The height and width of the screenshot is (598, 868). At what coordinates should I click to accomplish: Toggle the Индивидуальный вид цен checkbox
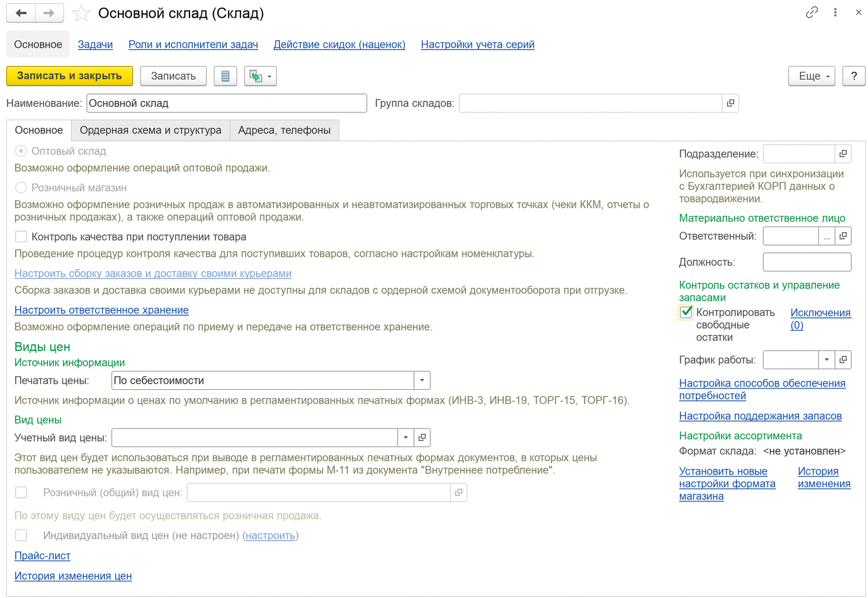(21, 535)
